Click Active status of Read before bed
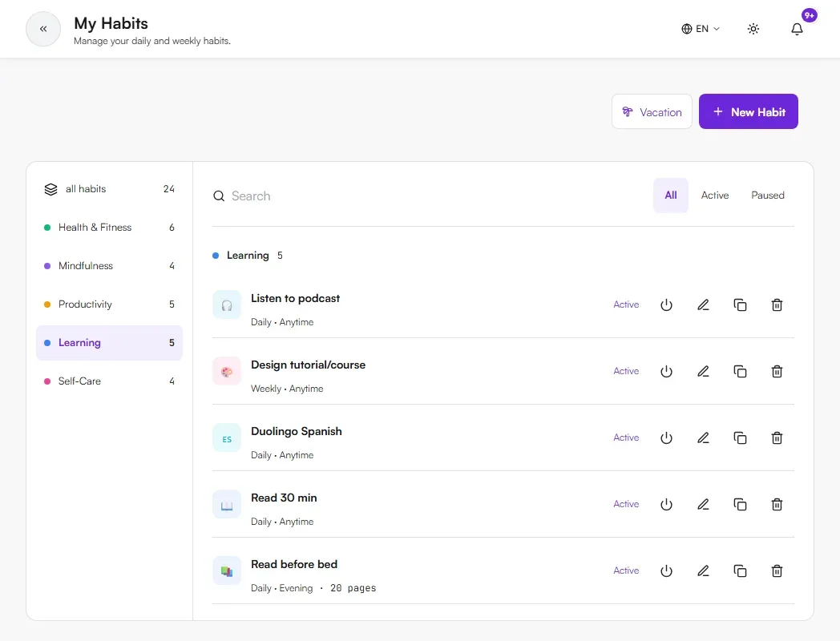Screen dimensions: 840x641 pos(626,570)
